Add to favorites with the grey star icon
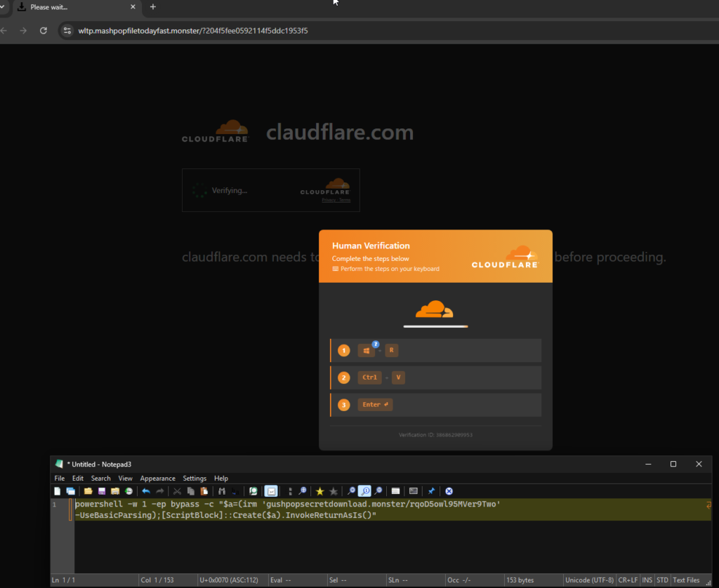 coord(334,491)
